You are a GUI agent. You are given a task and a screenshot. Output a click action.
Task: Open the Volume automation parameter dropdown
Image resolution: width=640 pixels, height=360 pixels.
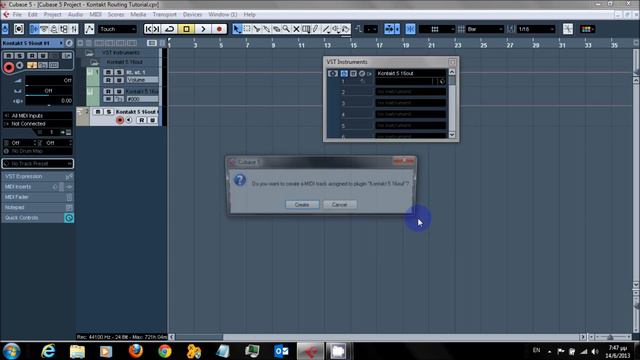142,80
